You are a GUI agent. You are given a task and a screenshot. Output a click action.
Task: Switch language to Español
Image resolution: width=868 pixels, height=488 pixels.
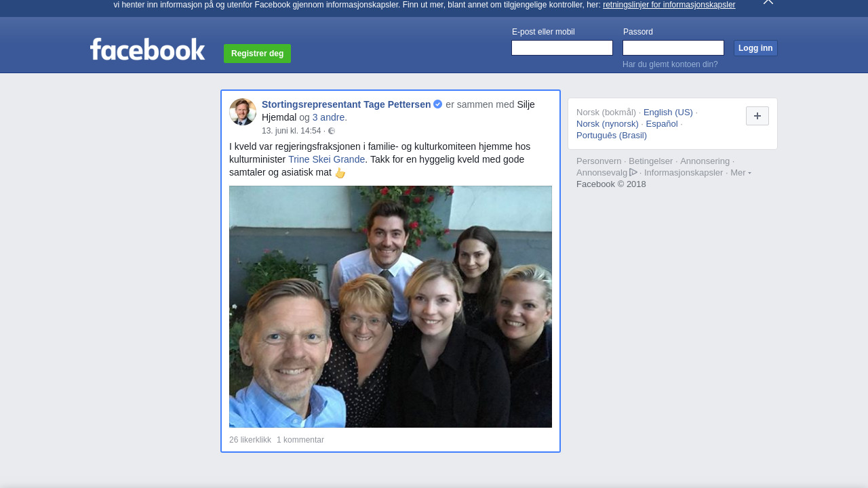[662, 124]
